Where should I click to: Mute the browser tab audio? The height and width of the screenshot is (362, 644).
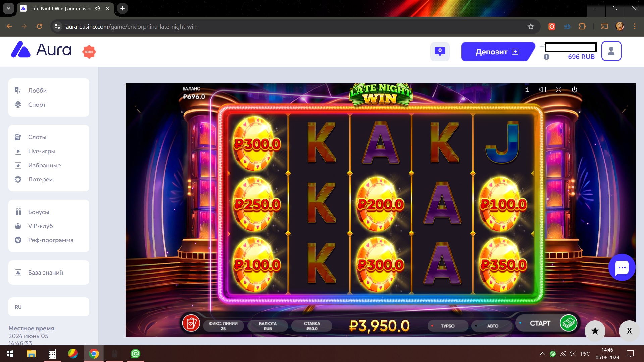tap(97, 8)
